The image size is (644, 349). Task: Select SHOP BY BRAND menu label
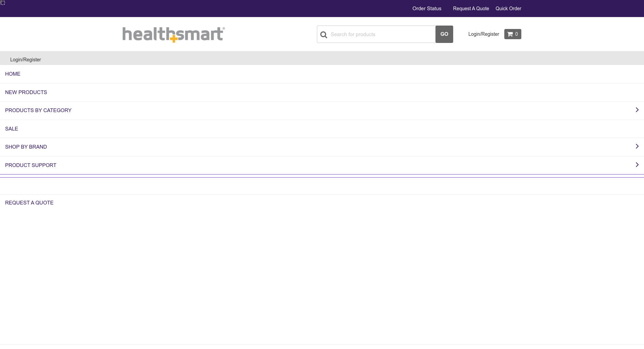26,147
